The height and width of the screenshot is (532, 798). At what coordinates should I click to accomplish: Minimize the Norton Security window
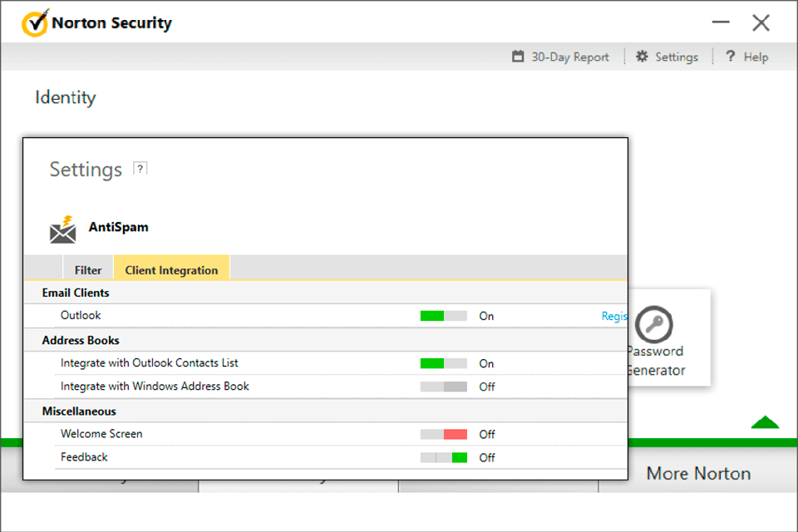click(721, 23)
